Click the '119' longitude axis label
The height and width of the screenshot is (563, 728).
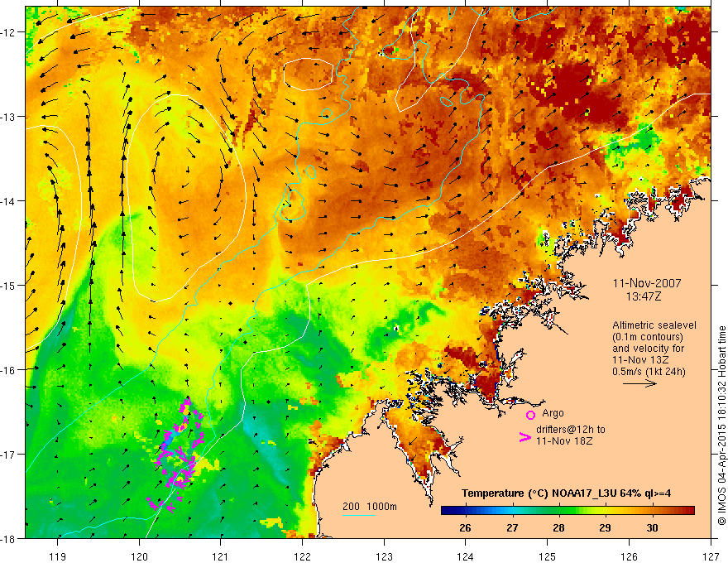coord(58,556)
